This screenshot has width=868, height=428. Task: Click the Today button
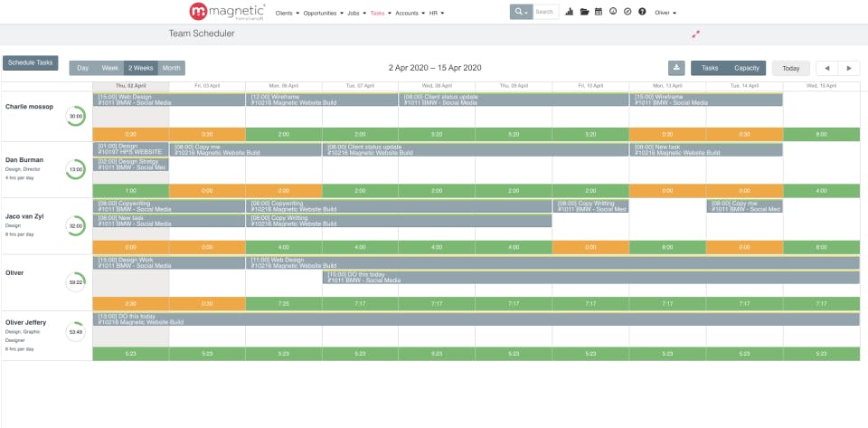point(790,68)
